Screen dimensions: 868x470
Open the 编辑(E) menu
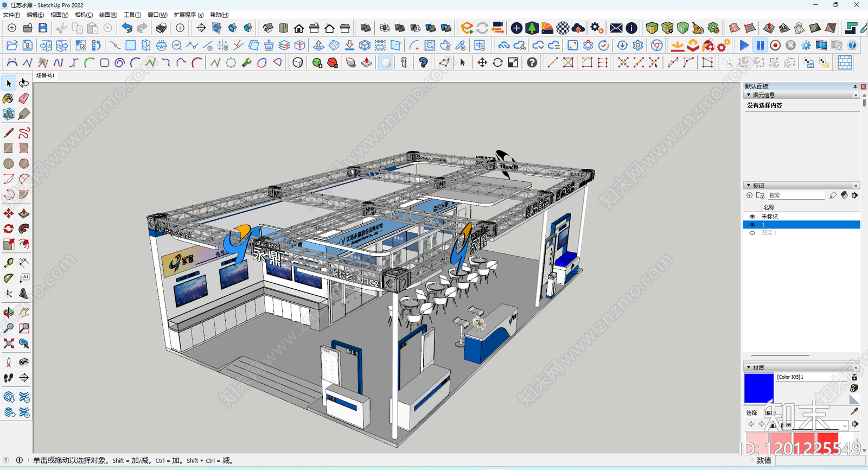click(35, 15)
